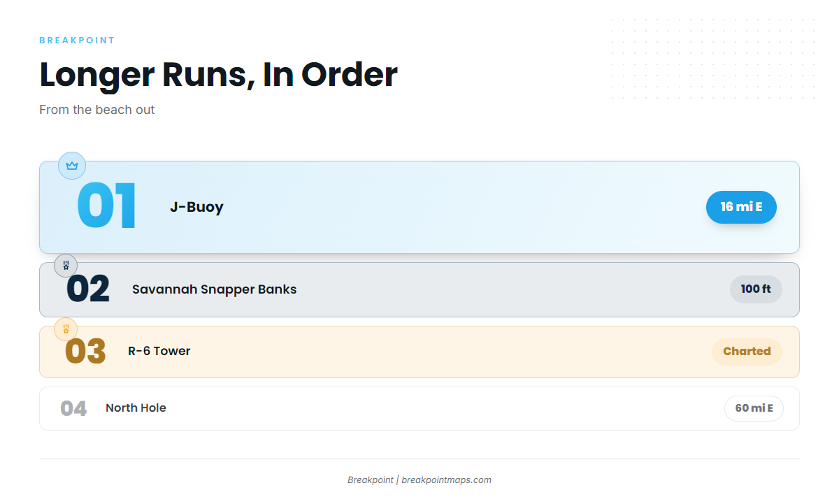Click the "Longer Runs, In Order" heading

218,74
